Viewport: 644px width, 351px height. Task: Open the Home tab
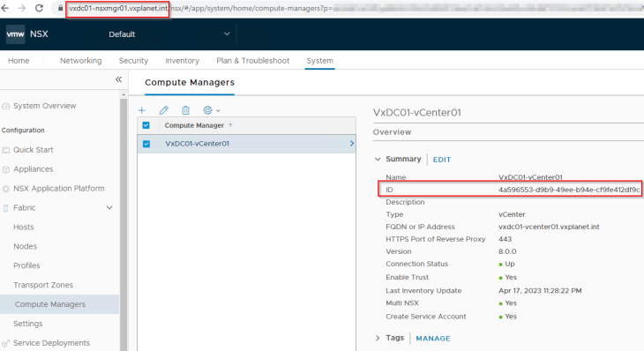[x=19, y=61]
